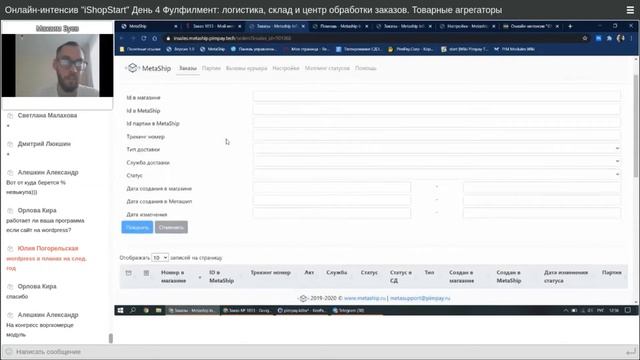Open the records-per-page dropdown showing 10
Screen dimensions: 640x360
pyautogui.click(x=160, y=258)
